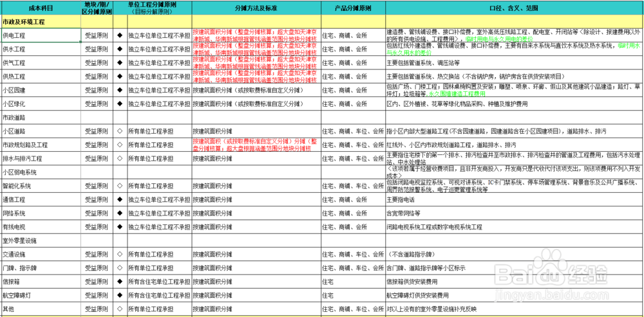This screenshot has height=317, width=644.
Task: Select the red 分摊方法 text in 供电工程 row
Action: point(254,35)
